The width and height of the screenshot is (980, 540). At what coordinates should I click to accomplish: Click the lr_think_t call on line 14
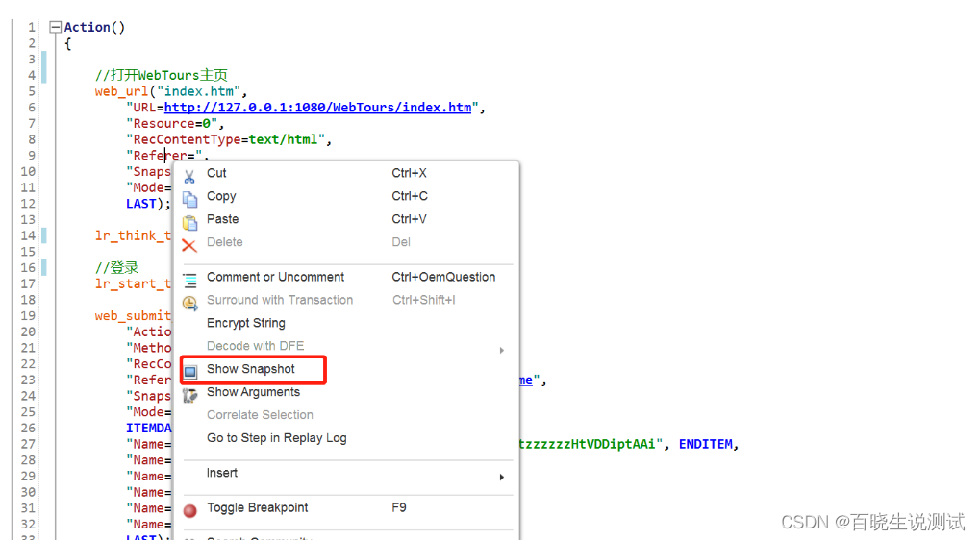[x=133, y=236]
